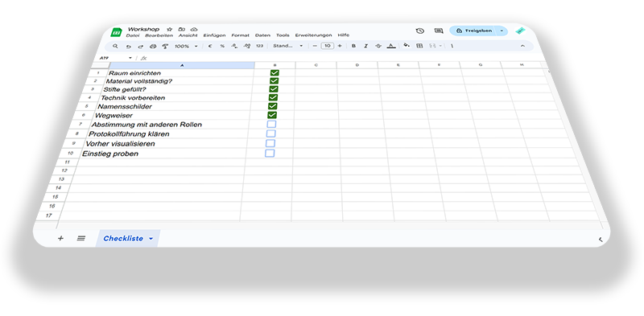The height and width of the screenshot is (316, 644).
Task: Click the side panel chevron at bottom right
Action: pyautogui.click(x=601, y=240)
